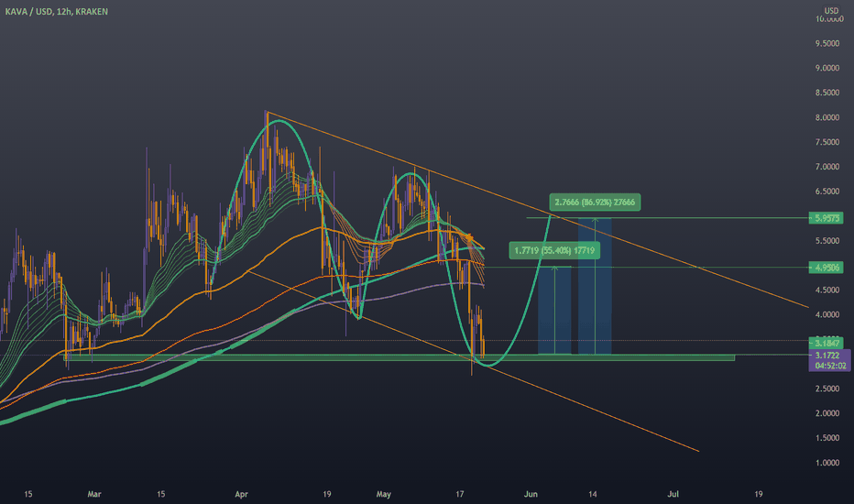This screenshot has height=504, width=854.
Task: Click the 4.5000 price axis value
Action: point(827,290)
